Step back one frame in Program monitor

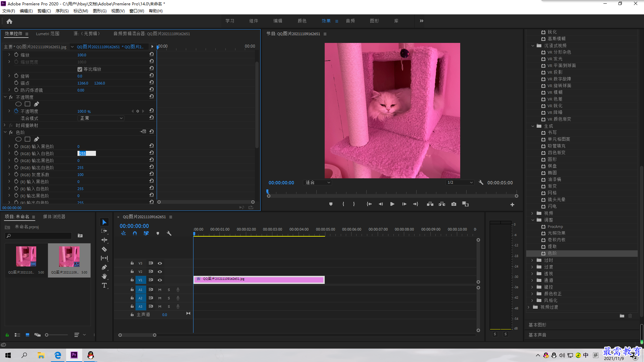click(381, 204)
